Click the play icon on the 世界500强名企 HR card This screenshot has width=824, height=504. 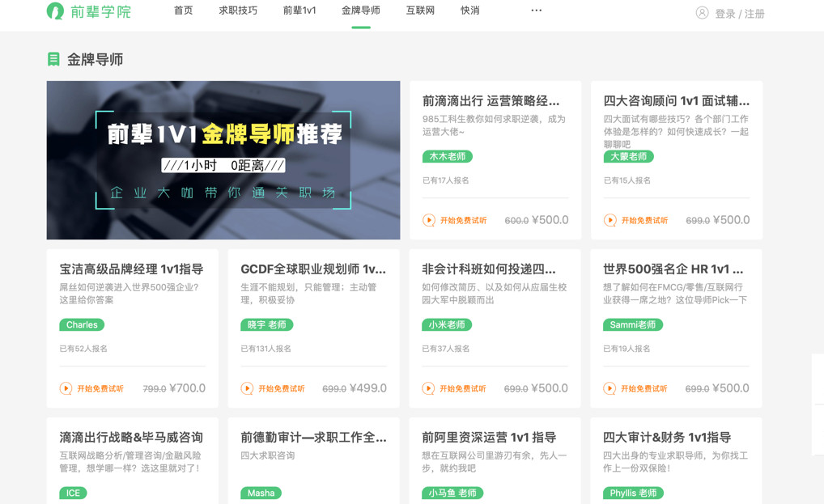pyautogui.click(x=610, y=388)
